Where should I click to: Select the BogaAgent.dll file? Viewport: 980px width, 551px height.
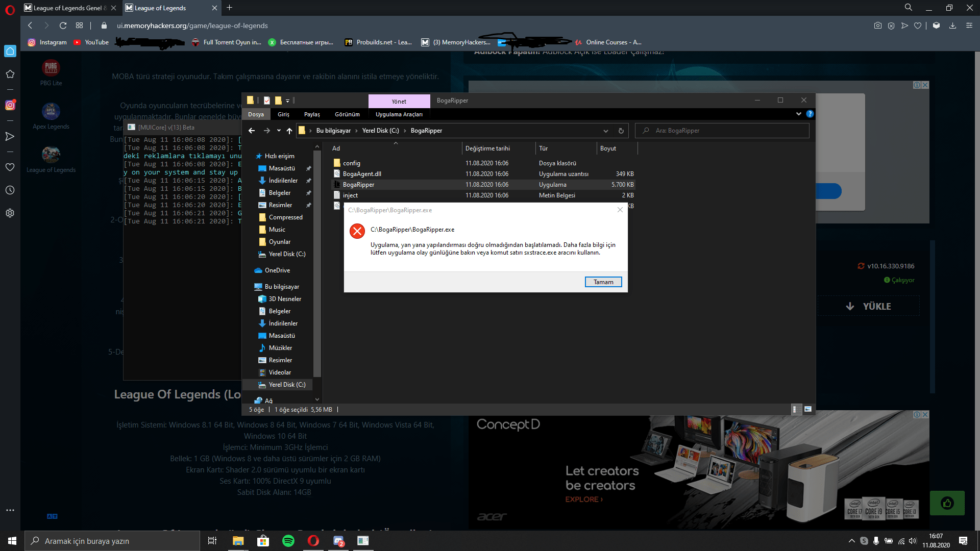(x=362, y=174)
